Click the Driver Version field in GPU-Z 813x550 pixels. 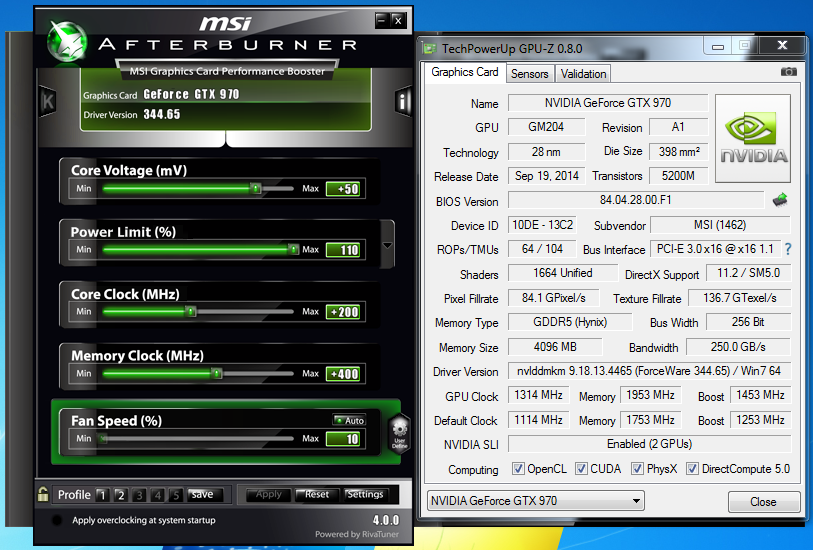coord(649,371)
